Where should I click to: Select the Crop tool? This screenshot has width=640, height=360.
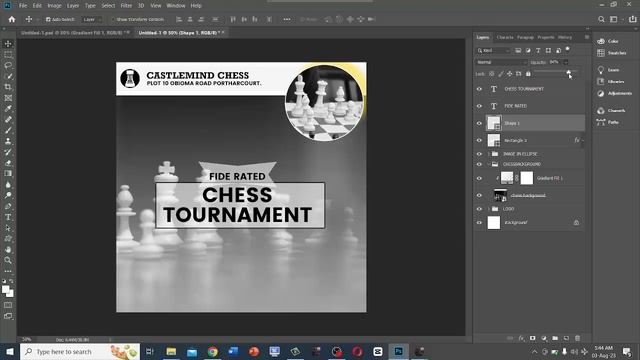(8, 87)
